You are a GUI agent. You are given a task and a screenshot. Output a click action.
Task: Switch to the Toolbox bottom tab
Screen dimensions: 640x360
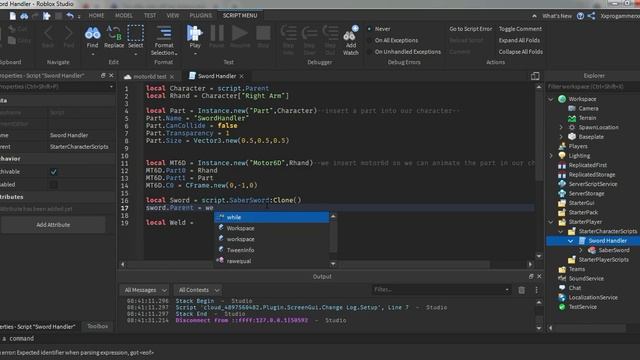click(98, 326)
